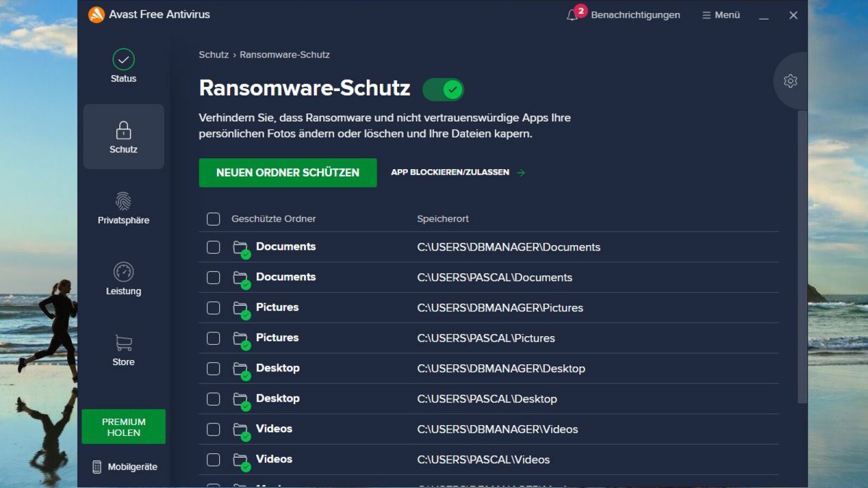This screenshot has width=868, height=488.
Task: Check the DBMANAGER Videos folder checkbox
Action: click(213, 429)
